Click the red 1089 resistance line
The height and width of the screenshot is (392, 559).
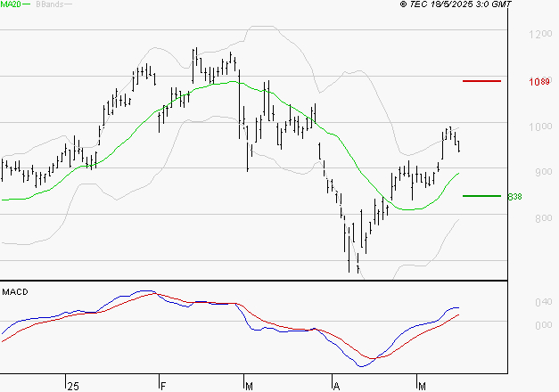(x=481, y=81)
